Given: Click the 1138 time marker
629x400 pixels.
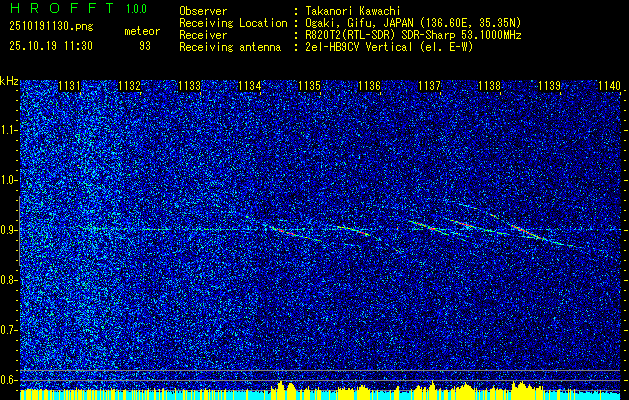Looking at the screenshot, I should pyautogui.click(x=489, y=86).
